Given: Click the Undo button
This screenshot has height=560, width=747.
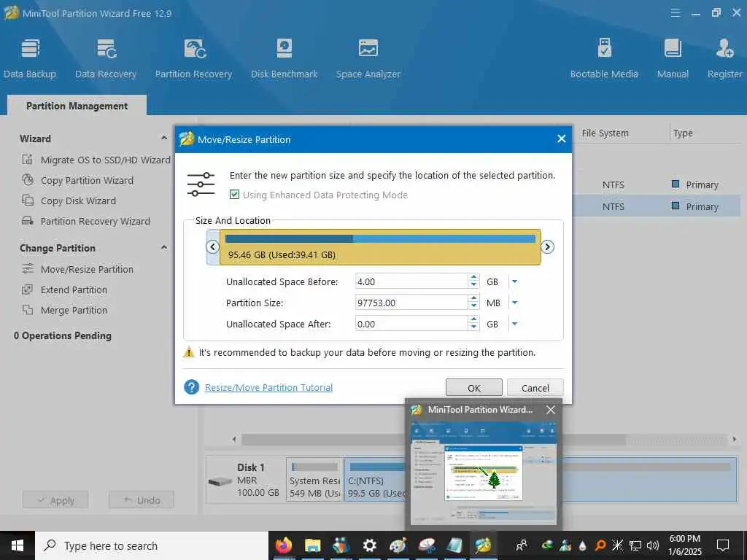Looking at the screenshot, I should tap(142, 500).
